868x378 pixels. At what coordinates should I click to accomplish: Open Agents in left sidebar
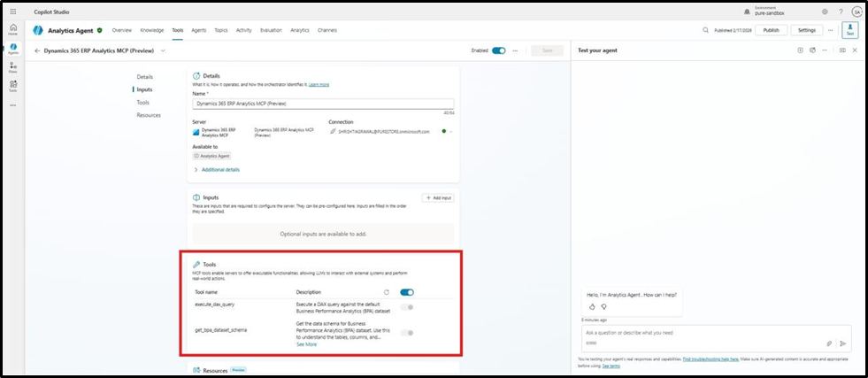point(13,49)
